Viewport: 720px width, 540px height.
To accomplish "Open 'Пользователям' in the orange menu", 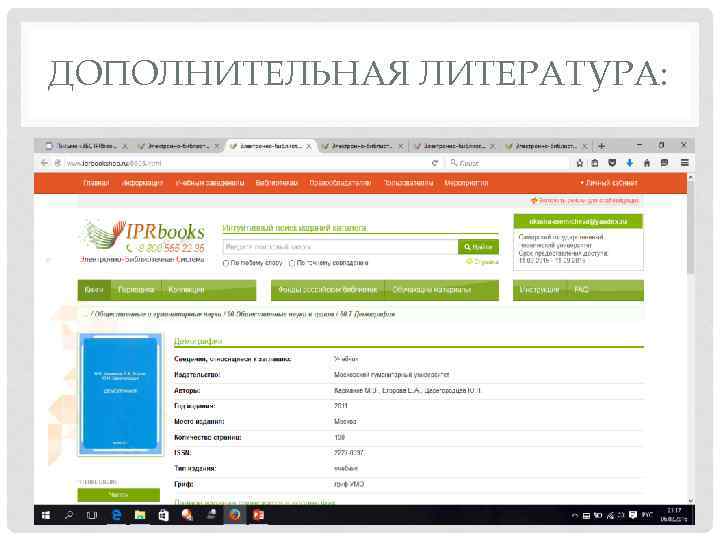I will tap(409, 183).
